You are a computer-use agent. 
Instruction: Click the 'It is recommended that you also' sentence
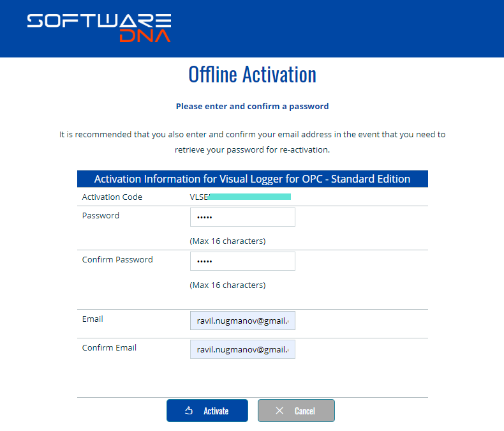(253, 135)
